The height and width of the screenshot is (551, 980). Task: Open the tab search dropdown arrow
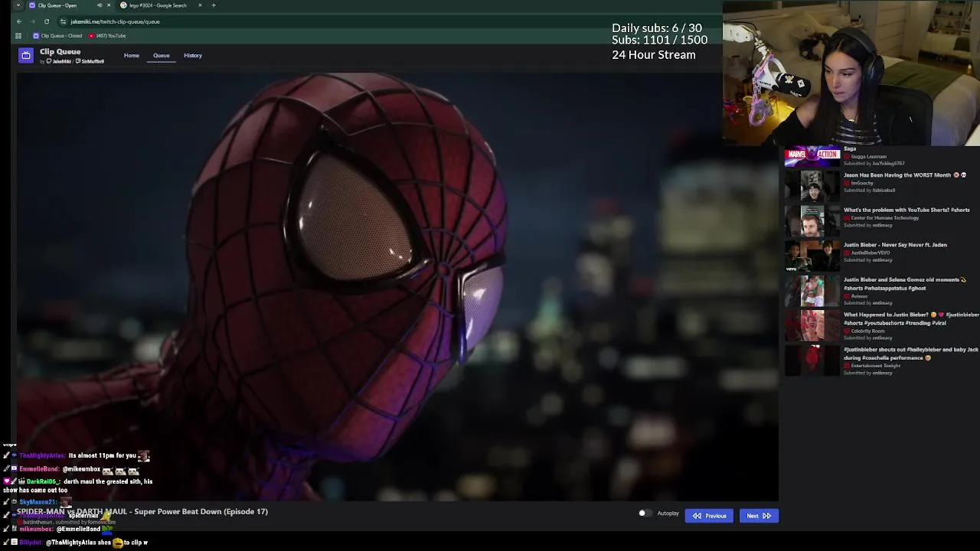click(18, 5)
